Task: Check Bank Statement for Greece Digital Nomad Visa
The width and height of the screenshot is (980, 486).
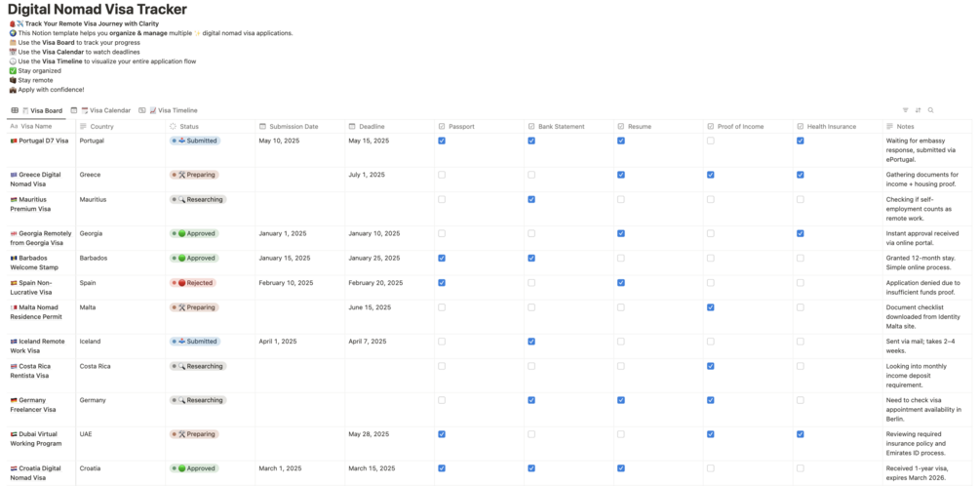Action: [x=531, y=175]
